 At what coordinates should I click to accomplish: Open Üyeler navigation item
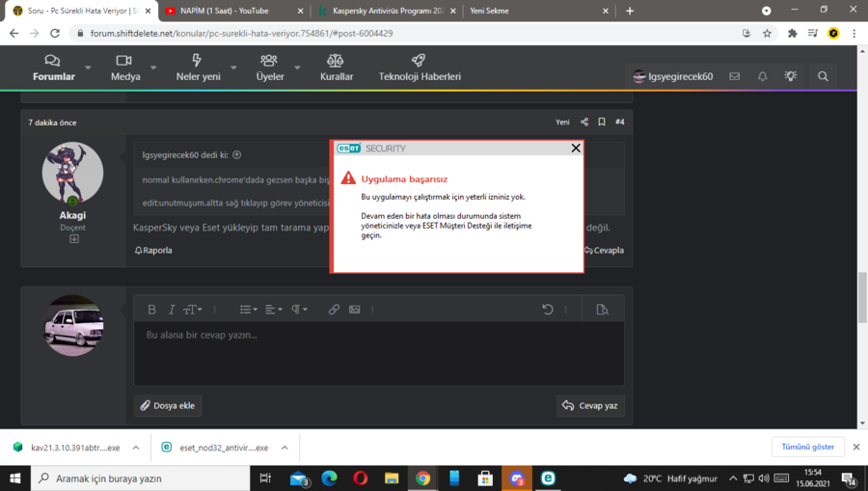click(x=270, y=68)
